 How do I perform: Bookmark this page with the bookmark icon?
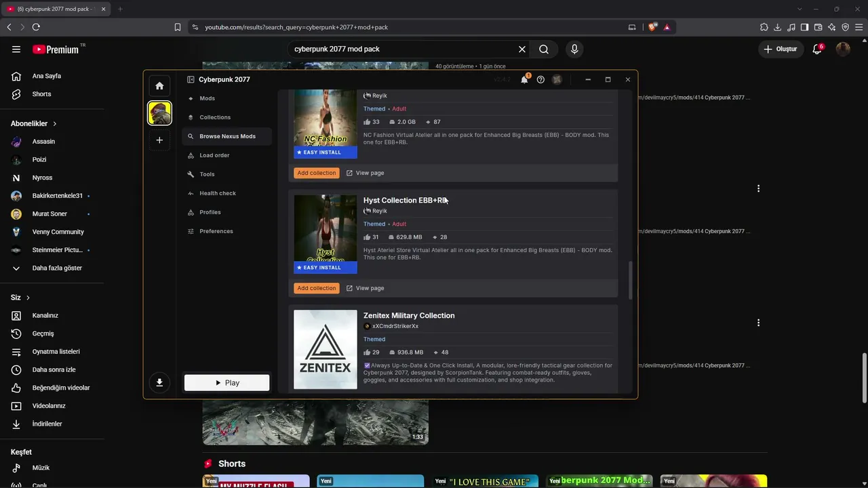(x=178, y=27)
